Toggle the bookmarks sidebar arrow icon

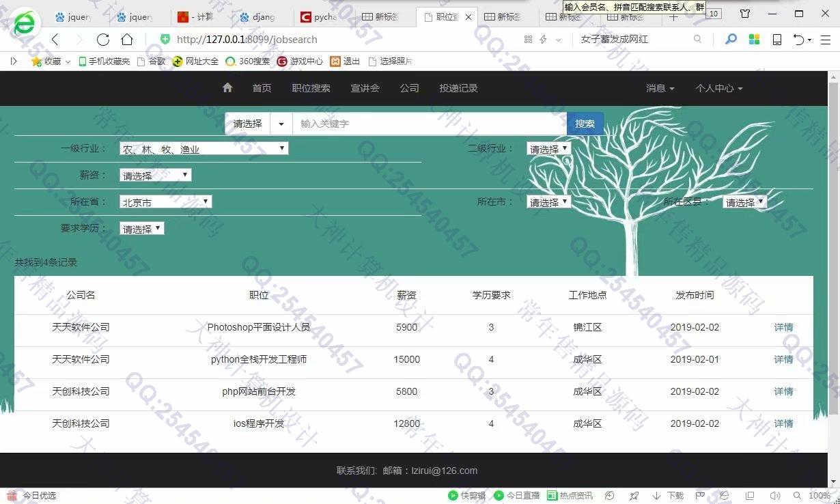click(x=14, y=61)
